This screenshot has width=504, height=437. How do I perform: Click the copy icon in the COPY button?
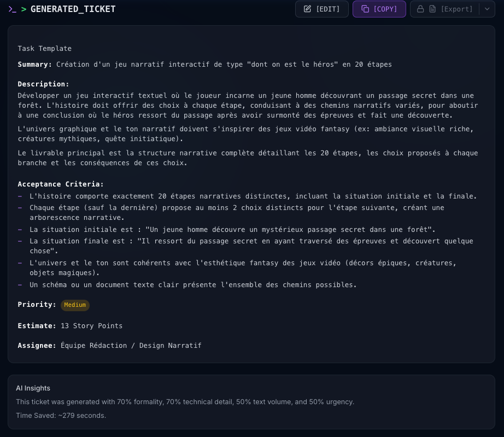point(365,9)
